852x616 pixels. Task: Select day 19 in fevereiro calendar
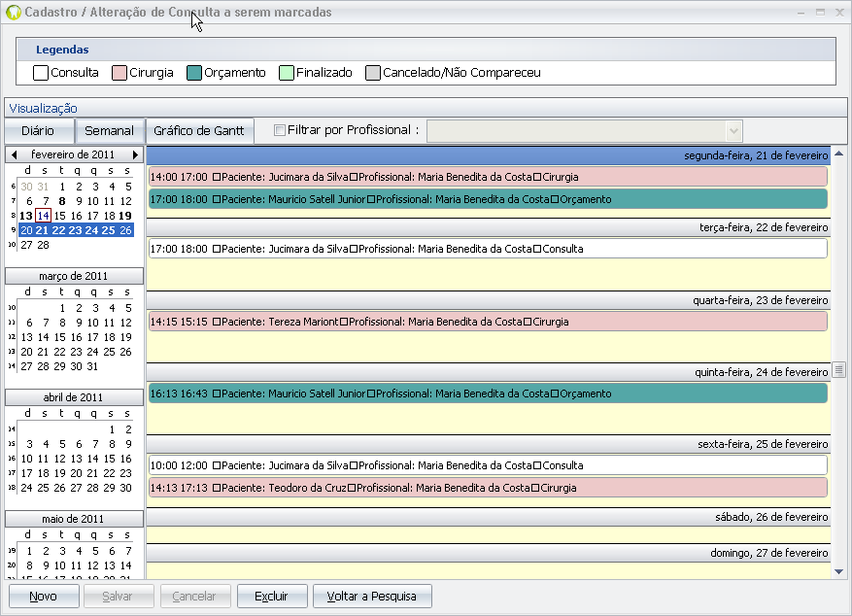click(125, 216)
